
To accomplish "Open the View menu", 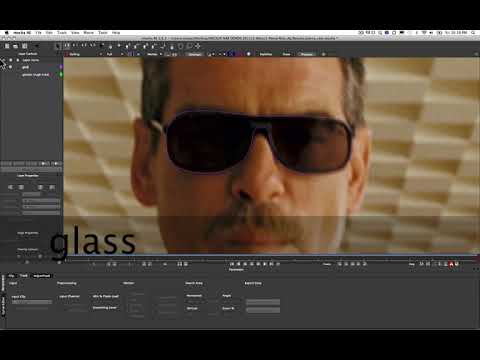I will click(x=75, y=33).
